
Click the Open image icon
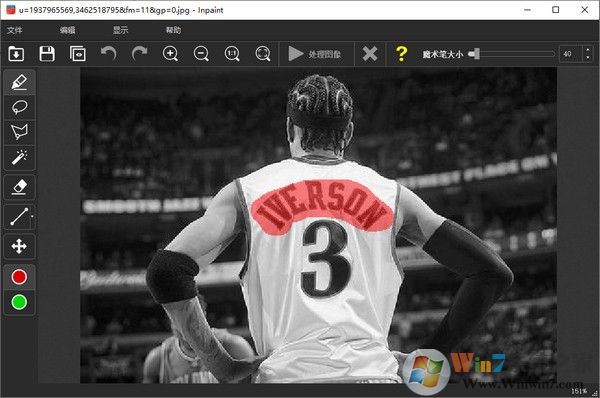16,54
